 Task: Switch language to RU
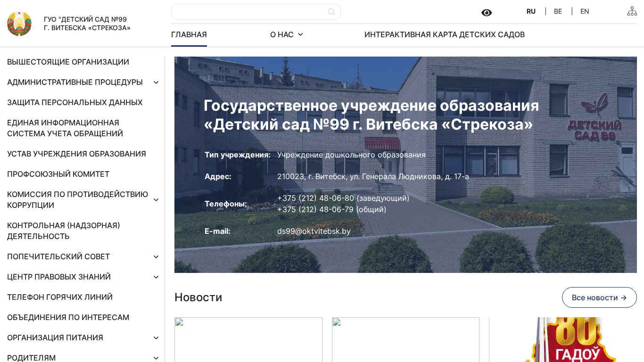tap(531, 11)
